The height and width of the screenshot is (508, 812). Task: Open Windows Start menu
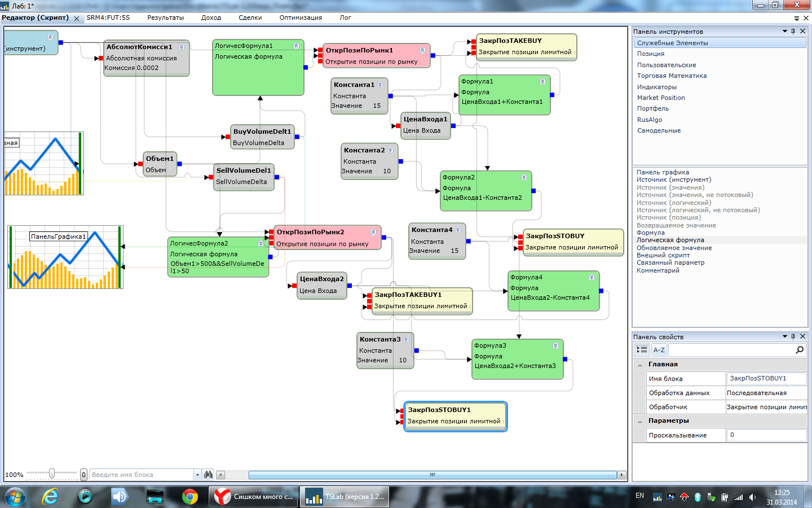pyautogui.click(x=15, y=497)
